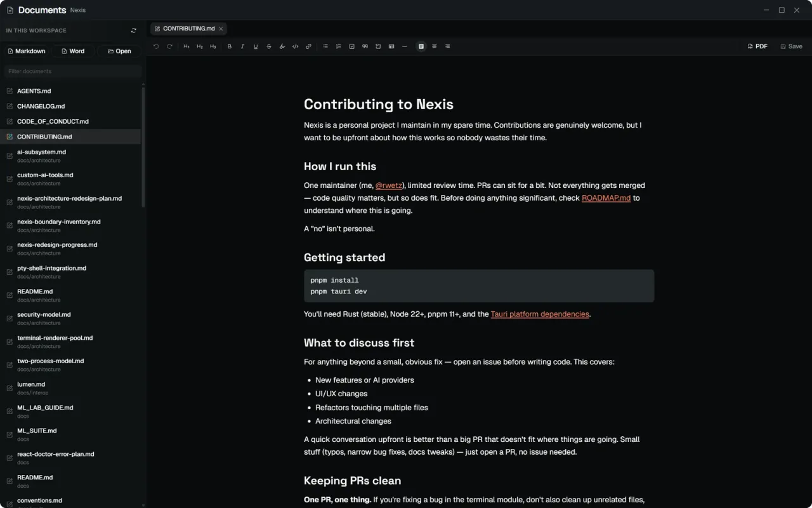
Task: Refresh the workspace document list
Action: [134, 30]
